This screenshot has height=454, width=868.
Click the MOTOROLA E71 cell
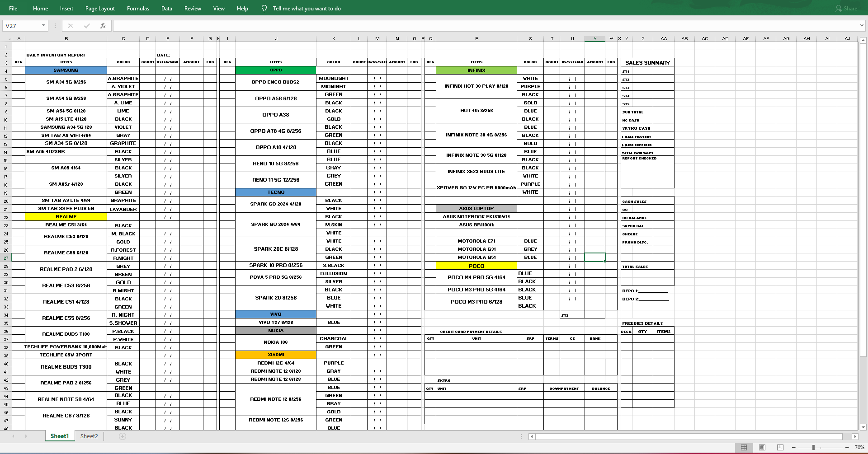(x=476, y=241)
